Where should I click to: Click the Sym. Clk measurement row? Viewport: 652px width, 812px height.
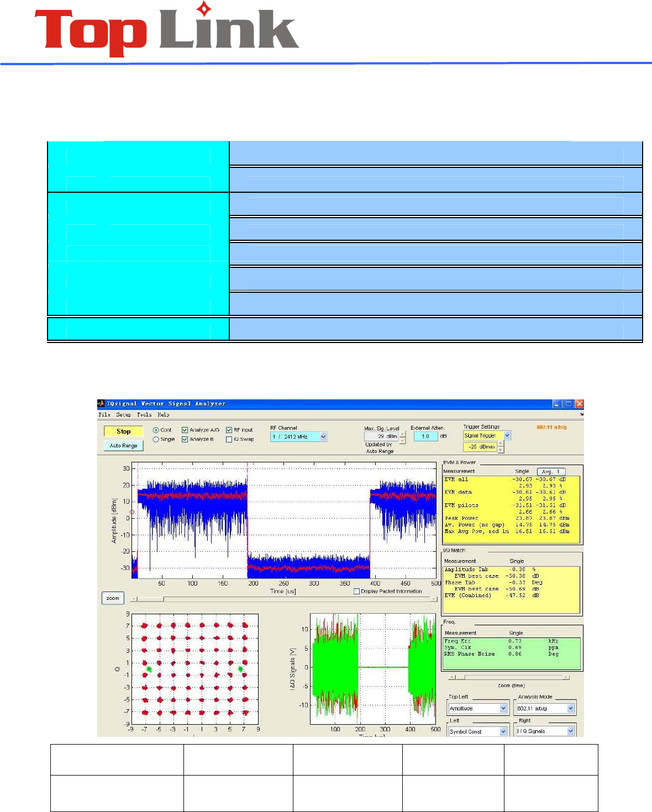502,647
